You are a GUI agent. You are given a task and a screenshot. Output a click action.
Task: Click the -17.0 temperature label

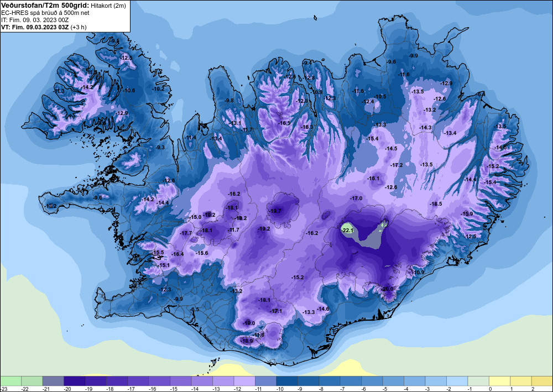(x=356, y=198)
